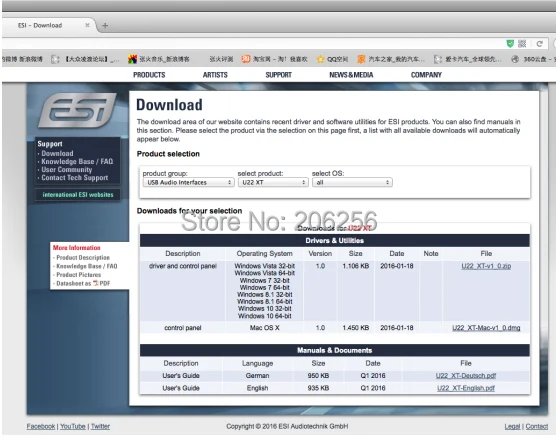
Task: Click the '1.450 KB' size cell
Action: click(356, 328)
